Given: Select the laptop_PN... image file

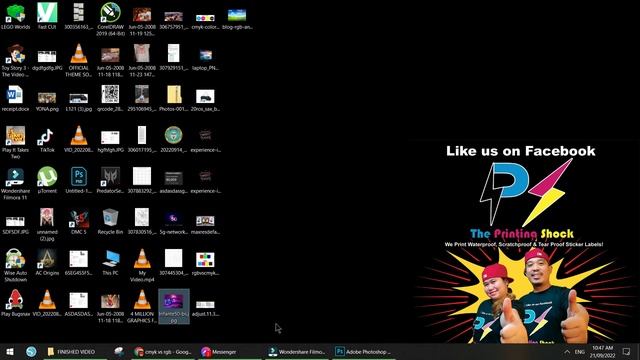Looking at the screenshot, I should tap(205, 60).
